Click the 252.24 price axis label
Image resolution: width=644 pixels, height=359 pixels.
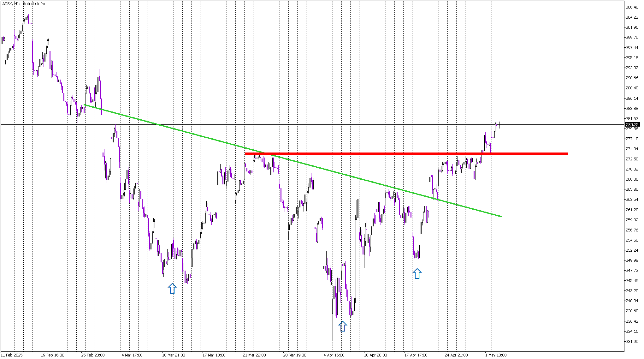pyautogui.click(x=632, y=250)
